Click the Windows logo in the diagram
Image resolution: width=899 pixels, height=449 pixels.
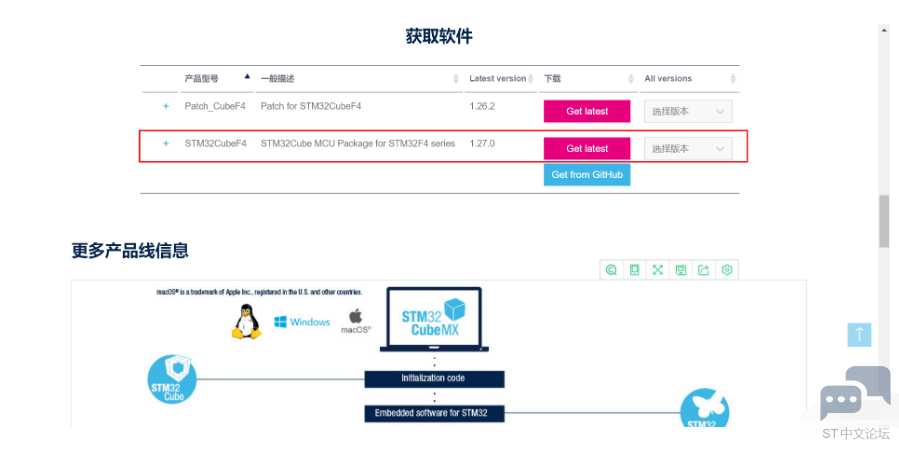[x=302, y=322]
